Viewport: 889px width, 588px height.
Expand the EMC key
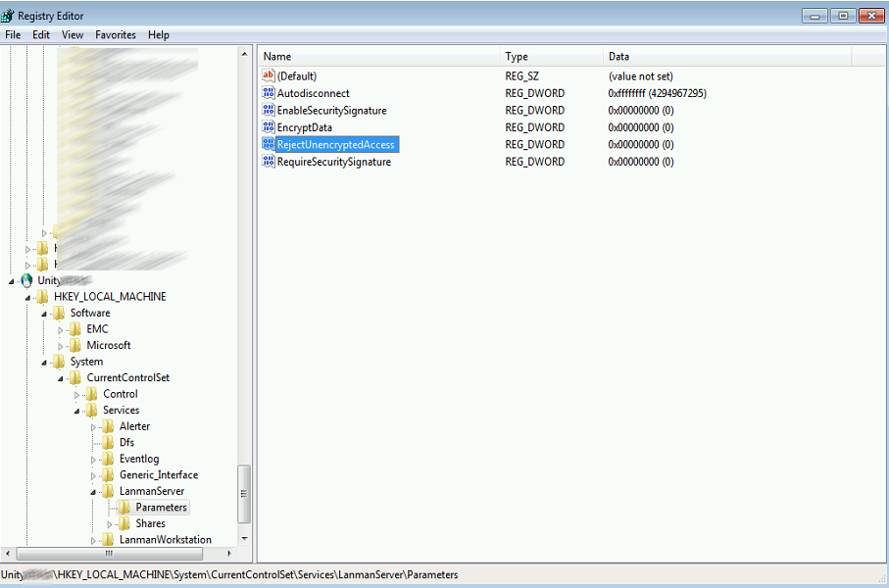[x=60, y=330]
